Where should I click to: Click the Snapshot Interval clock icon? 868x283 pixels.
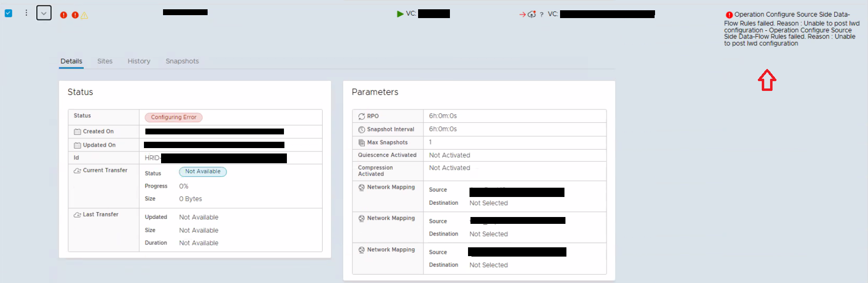click(x=361, y=130)
